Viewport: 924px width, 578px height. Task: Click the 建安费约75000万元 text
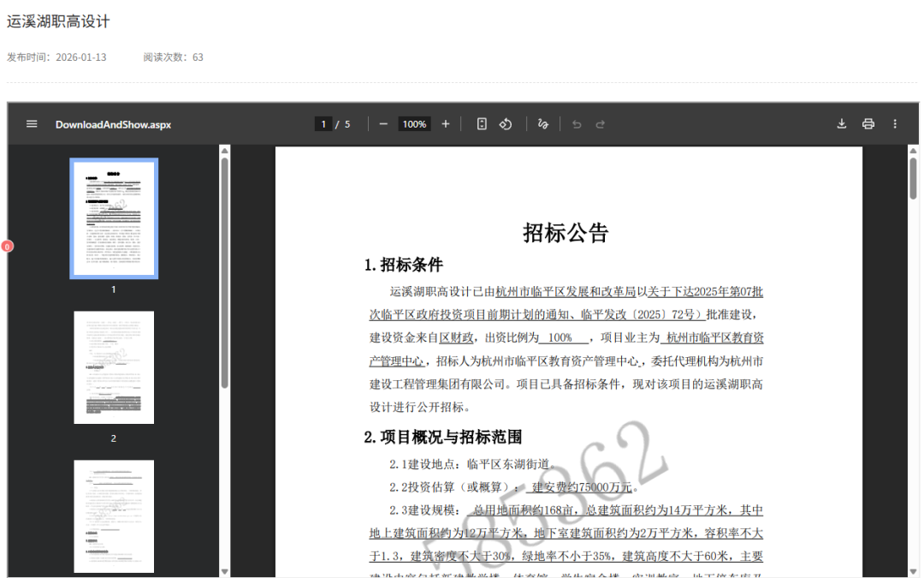pos(582,487)
